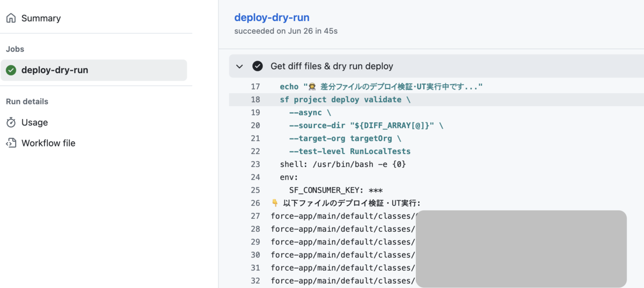Click the force-app path on line 27
Viewport: 644px width, 288px height.
[343, 216]
